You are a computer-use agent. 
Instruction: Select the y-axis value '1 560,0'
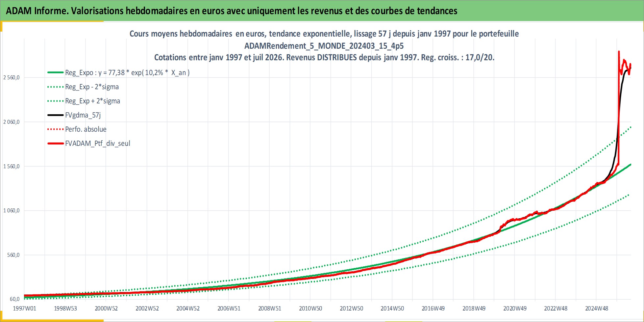[12, 167]
